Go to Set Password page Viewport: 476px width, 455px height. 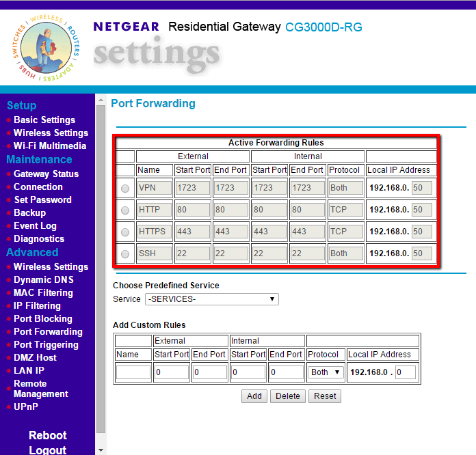coord(43,200)
